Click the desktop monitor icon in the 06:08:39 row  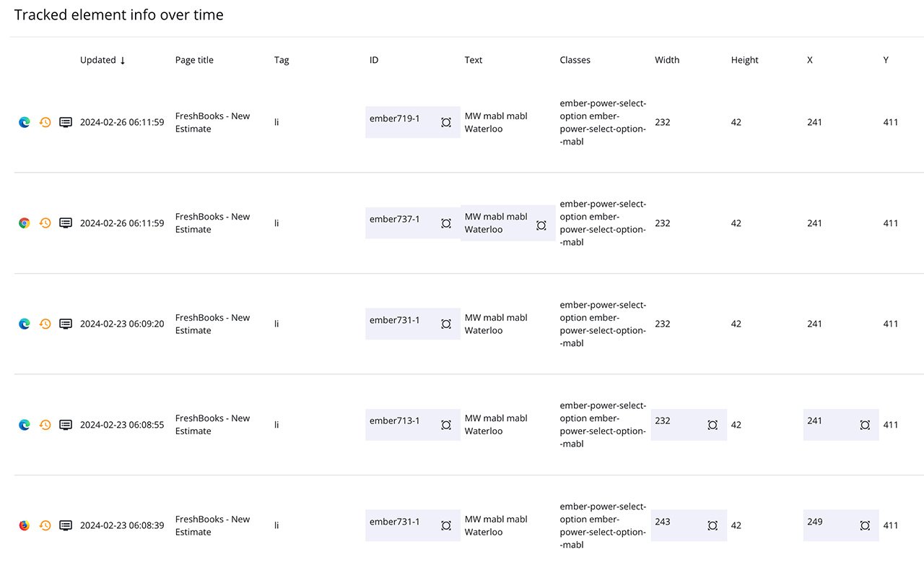[66, 525]
